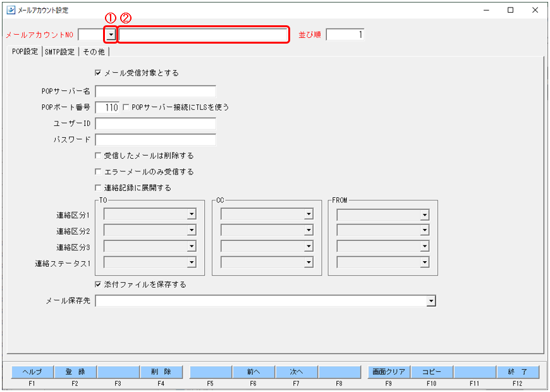This screenshot has width=550, height=392.
Task: Switch to the POP設定 tab
Action: coord(25,52)
